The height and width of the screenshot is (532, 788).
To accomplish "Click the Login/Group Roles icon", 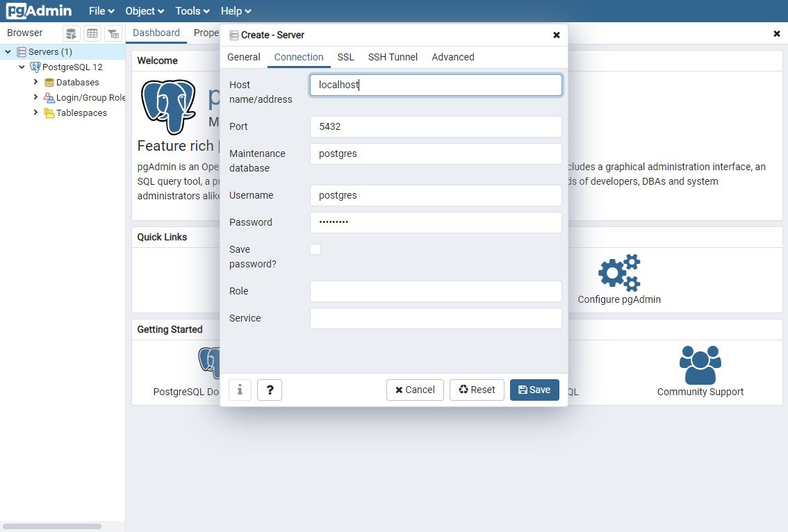I will (49, 97).
